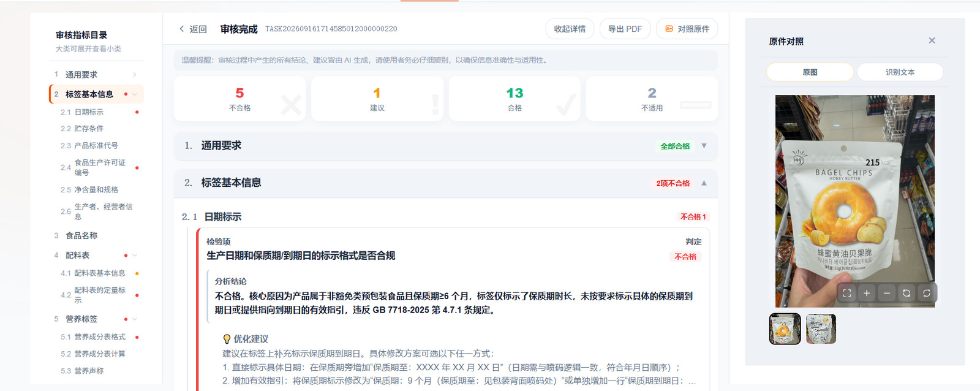980x391 pixels.
Task: Zoom out the original image with minus icon
Action: (886, 293)
